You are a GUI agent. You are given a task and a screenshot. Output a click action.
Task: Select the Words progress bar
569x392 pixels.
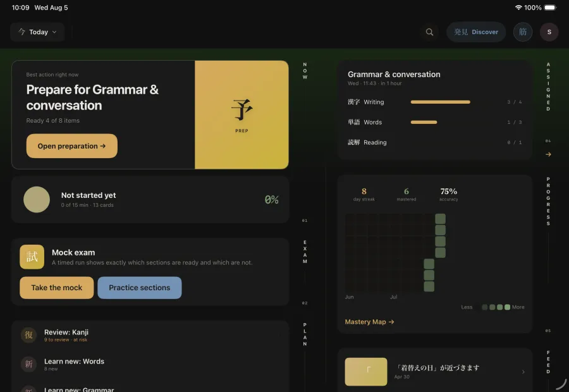[x=424, y=122]
